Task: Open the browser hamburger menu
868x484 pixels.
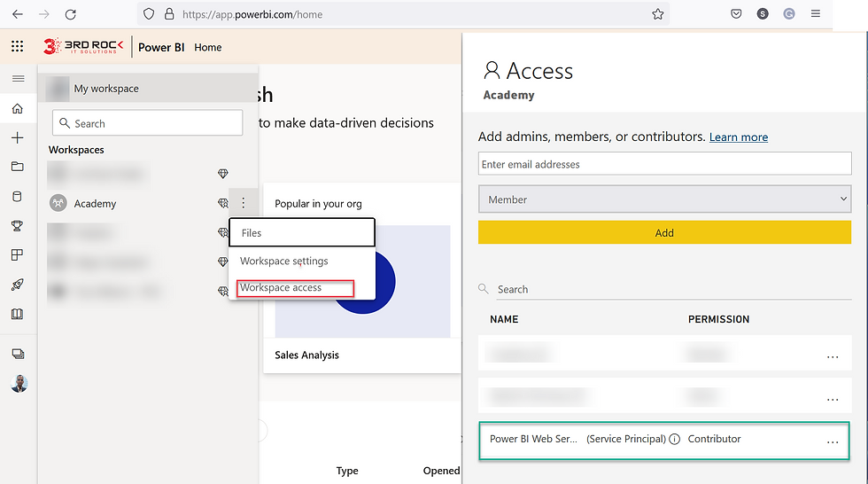Action: click(816, 14)
